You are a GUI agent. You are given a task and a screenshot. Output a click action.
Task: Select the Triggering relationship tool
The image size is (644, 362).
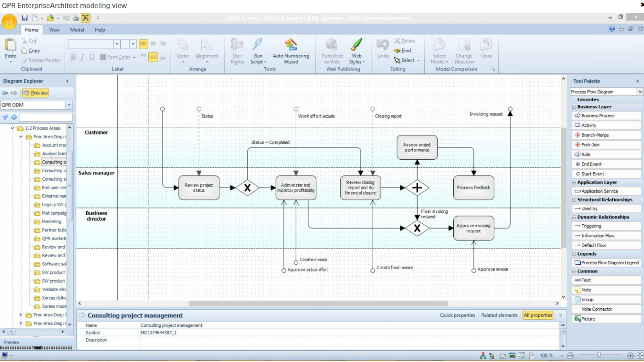606,226
